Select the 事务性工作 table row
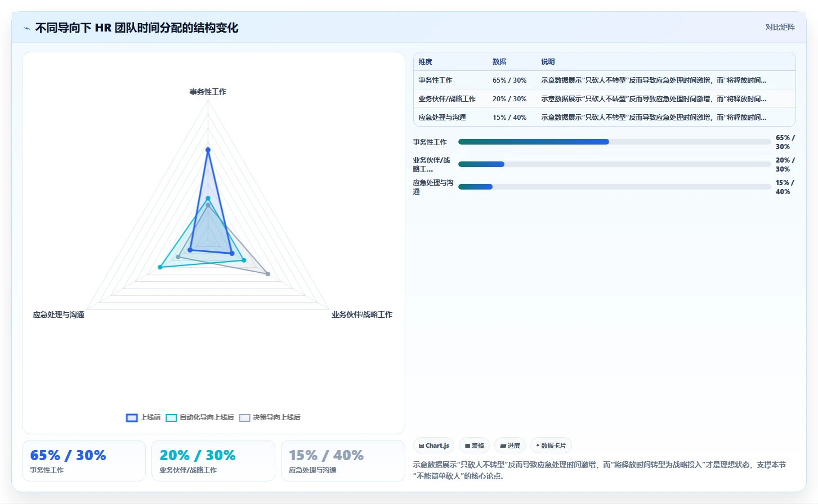Screen dimensions: 818x504 (x=604, y=80)
